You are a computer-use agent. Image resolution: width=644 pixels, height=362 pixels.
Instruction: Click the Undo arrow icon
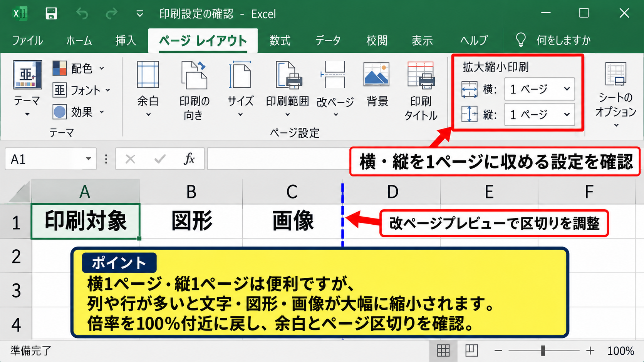tap(82, 14)
